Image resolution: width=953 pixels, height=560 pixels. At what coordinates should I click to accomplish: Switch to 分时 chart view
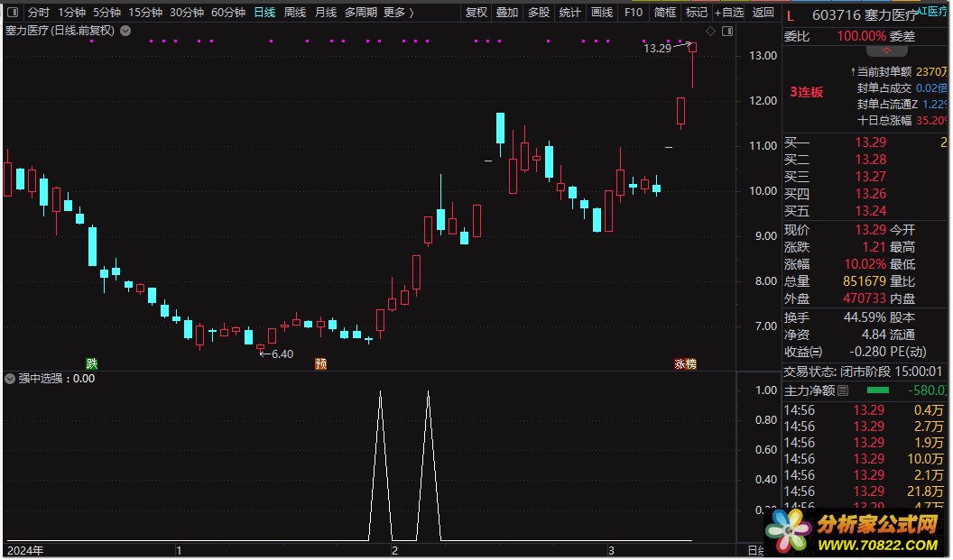coord(38,12)
